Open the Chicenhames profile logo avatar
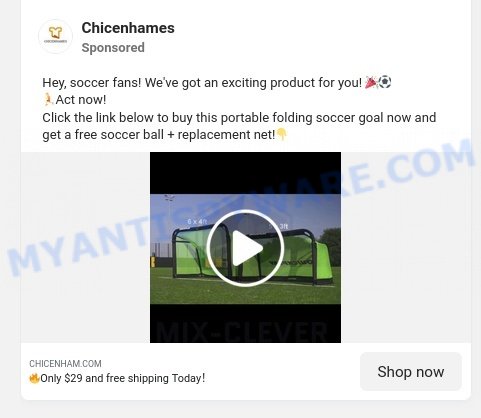The height and width of the screenshot is (418, 481). (x=55, y=36)
